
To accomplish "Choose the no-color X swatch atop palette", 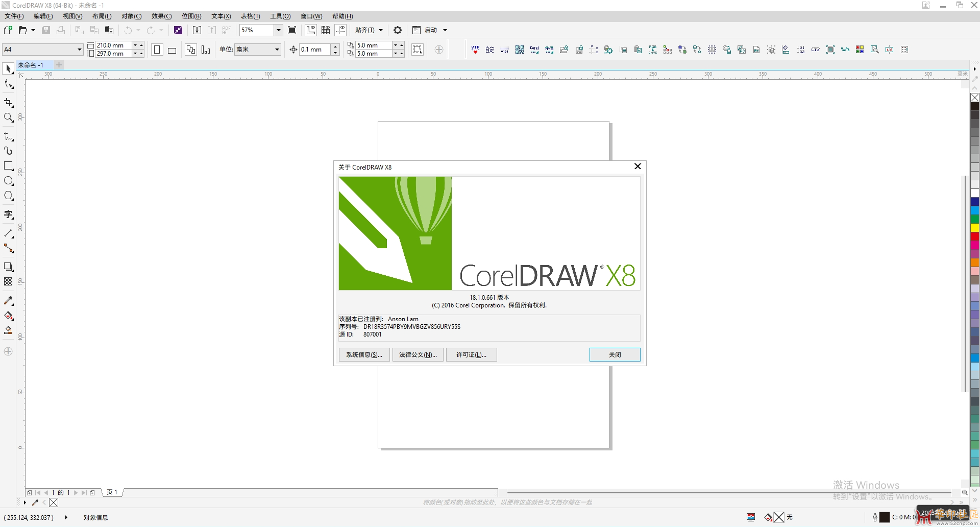I will 975,98.
